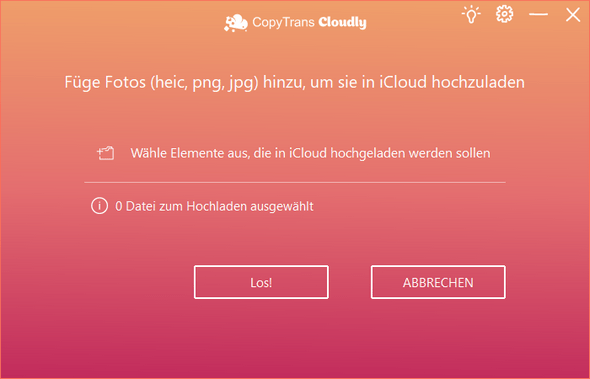Screen dimensions: 590x379
Task: Open tips via the lightbulb icon
Action: pos(471,14)
